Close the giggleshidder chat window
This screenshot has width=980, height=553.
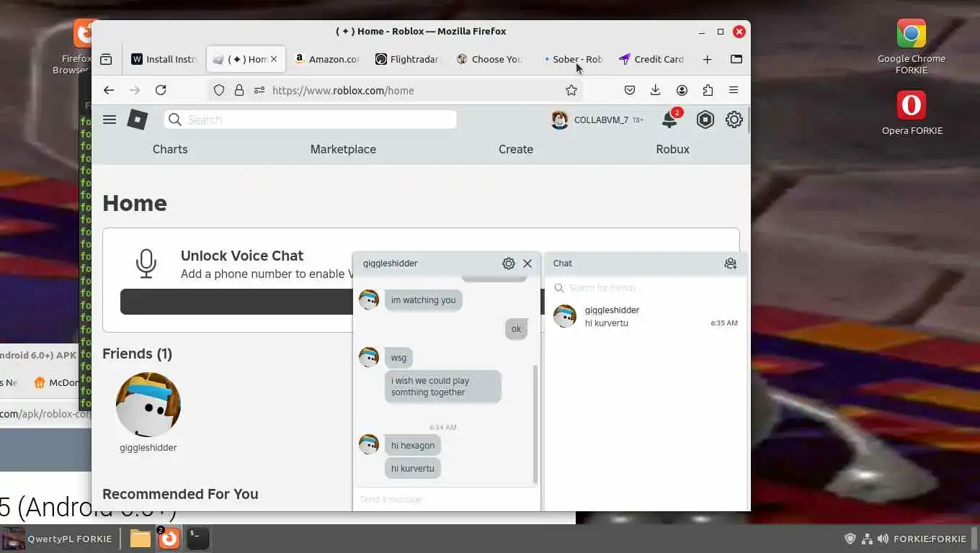527,264
